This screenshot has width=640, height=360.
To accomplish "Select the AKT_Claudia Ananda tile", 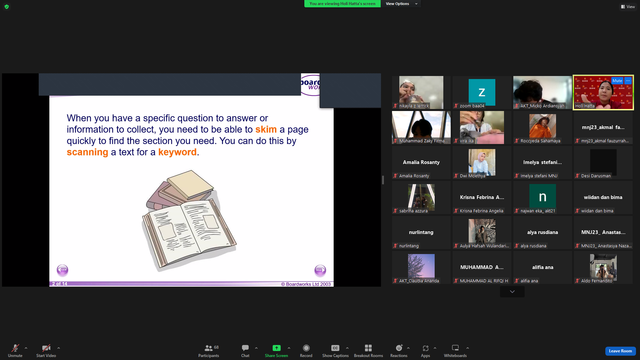I will click(x=421, y=268).
